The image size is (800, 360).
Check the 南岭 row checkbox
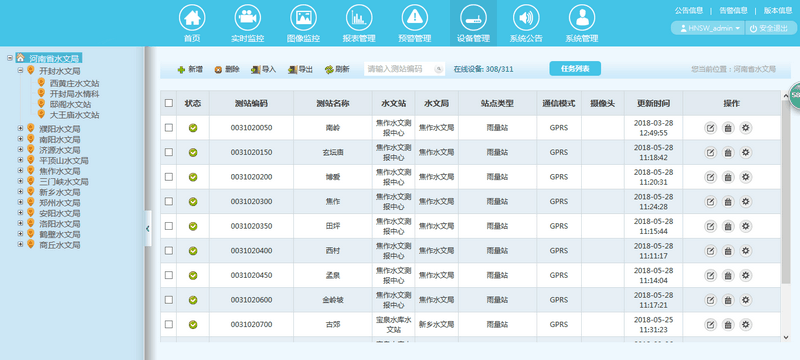click(x=169, y=127)
